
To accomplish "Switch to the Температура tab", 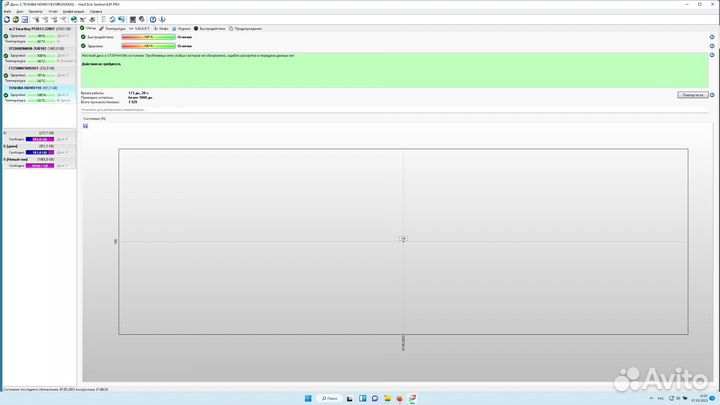I will pyautogui.click(x=112, y=28).
